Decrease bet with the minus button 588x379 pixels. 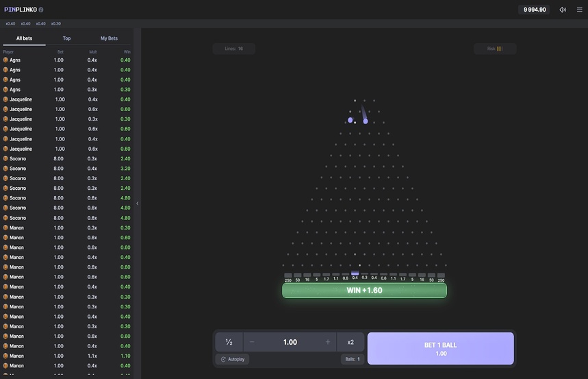tap(252, 342)
